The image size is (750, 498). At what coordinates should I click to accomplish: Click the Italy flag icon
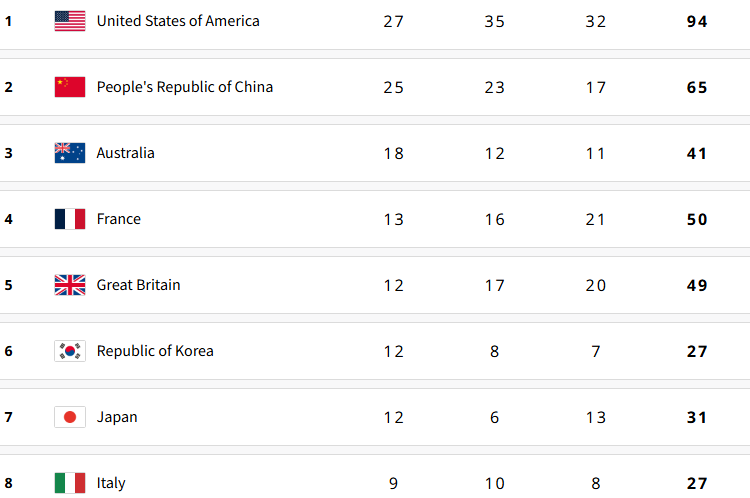[x=70, y=483]
